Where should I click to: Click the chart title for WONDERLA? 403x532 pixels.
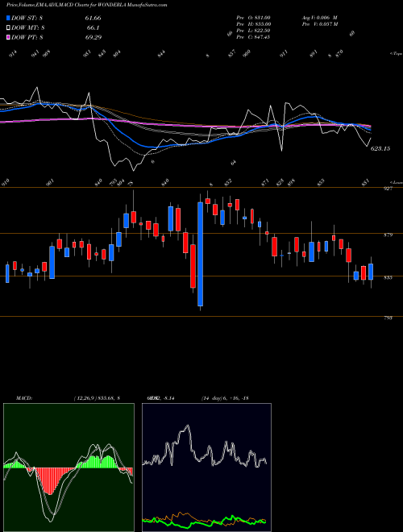click(86, 6)
